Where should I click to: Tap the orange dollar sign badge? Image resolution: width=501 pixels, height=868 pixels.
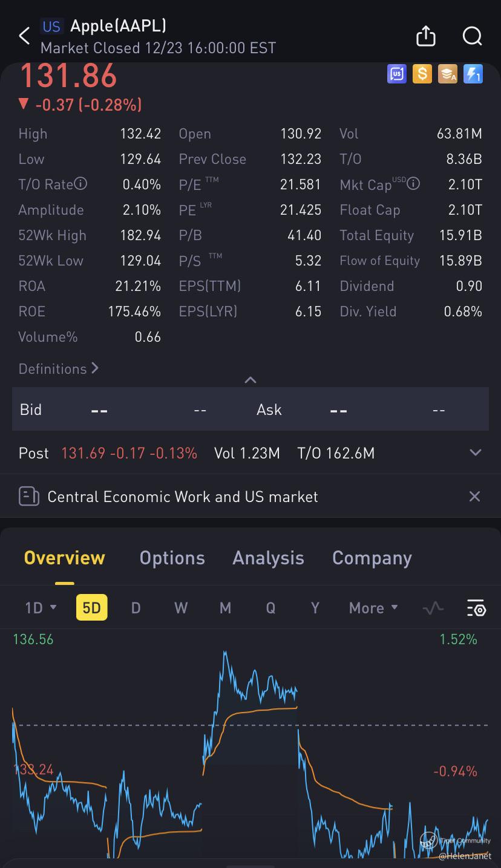tap(422, 74)
